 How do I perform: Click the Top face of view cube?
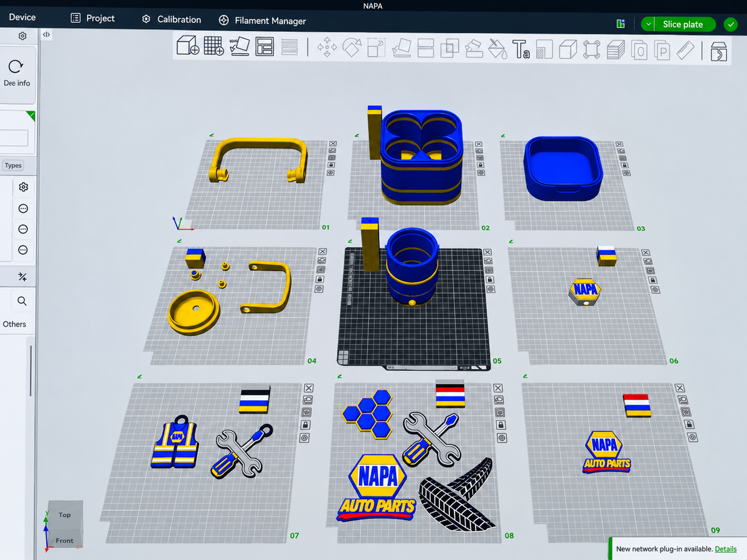65,515
